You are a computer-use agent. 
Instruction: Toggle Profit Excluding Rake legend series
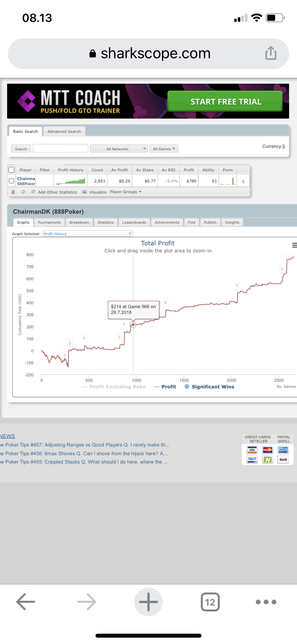tap(114, 387)
